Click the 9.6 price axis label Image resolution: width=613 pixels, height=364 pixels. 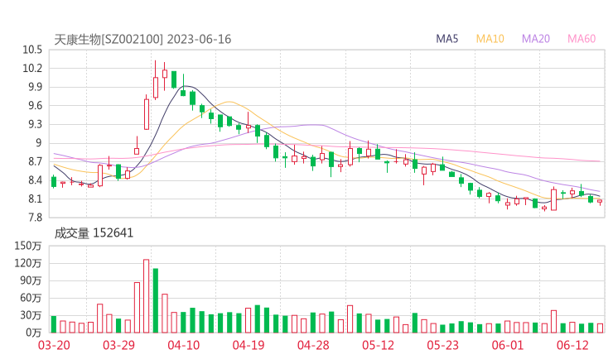tap(35, 105)
